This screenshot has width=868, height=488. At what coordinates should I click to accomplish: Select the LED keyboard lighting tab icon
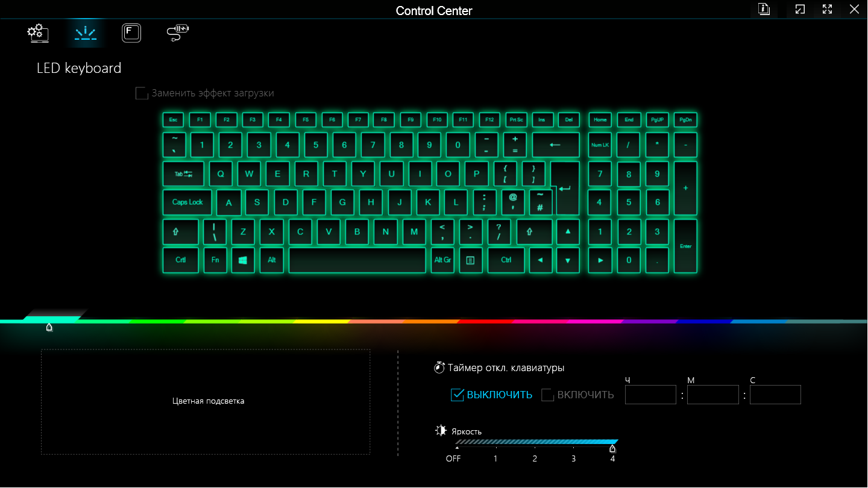tap(85, 33)
